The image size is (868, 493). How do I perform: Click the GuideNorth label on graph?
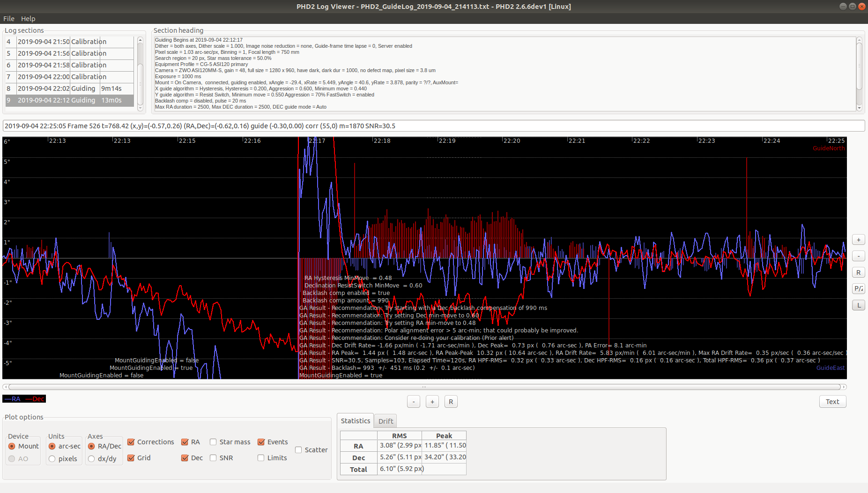829,148
